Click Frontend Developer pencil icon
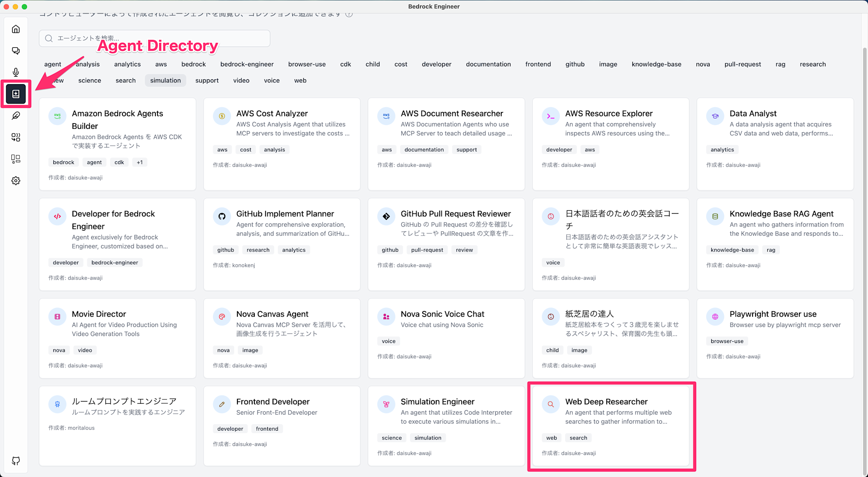868x477 pixels. [x=222, y=404]
